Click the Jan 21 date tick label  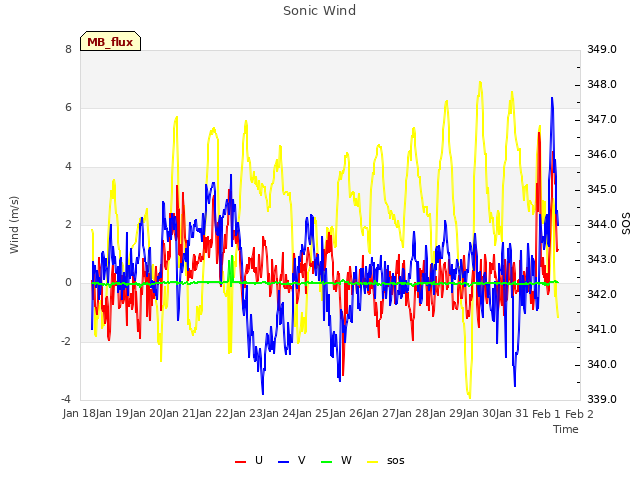179,414
